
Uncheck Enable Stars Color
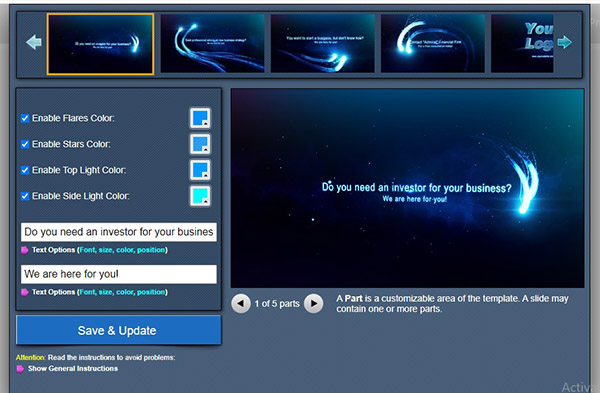pyautogui.click(x=25, y=144)
